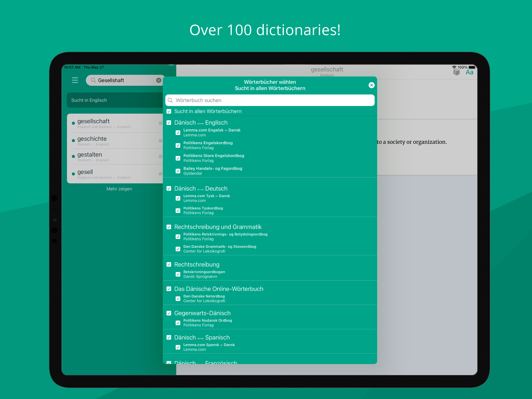
Task: Uncheck Lemma.com Tysk ↔ Dansk
Action: pos(178,198)
